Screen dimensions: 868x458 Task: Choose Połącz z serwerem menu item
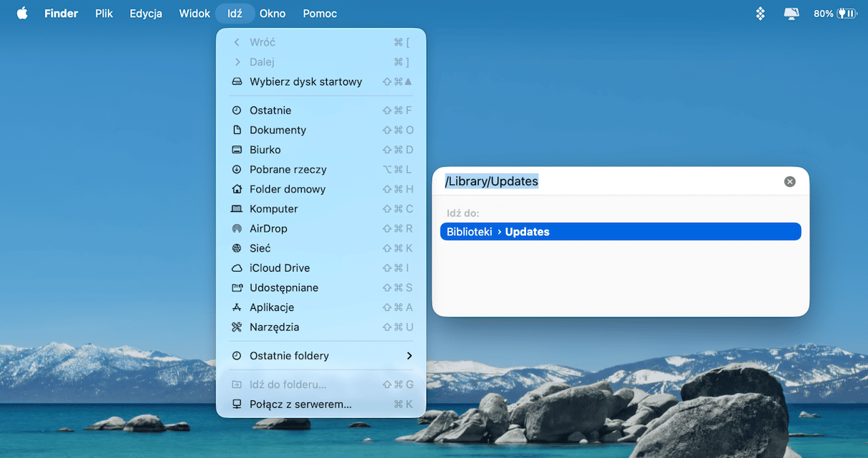(301, 404)
